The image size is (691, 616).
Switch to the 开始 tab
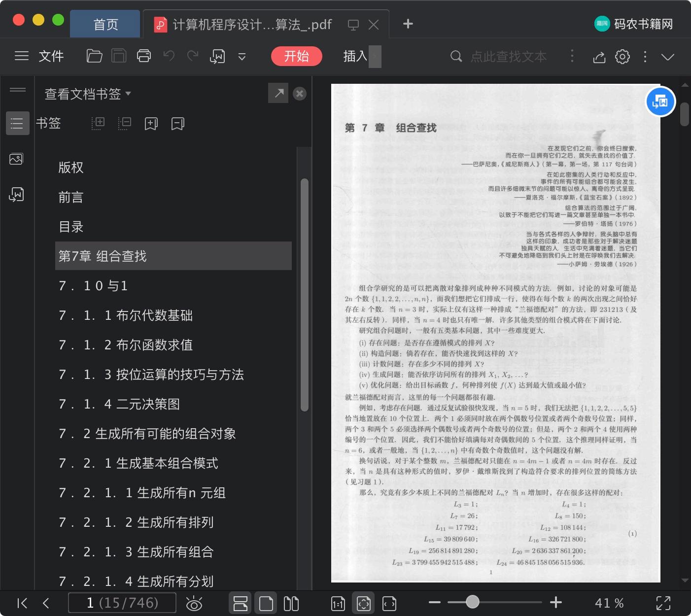pyautogui.click(x=297, y=56)
